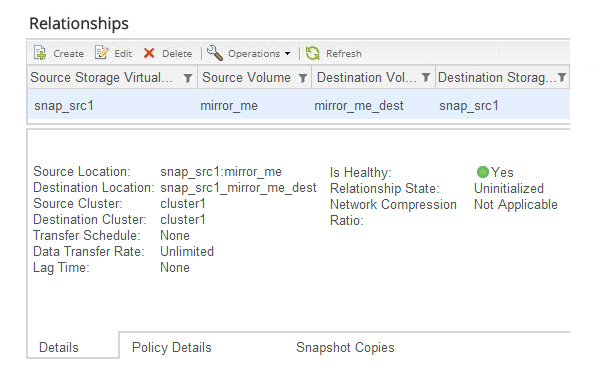Click the Edit pencil icon
Image resolution: width=607 pixels, height=375 pixels.
[101, 53]
